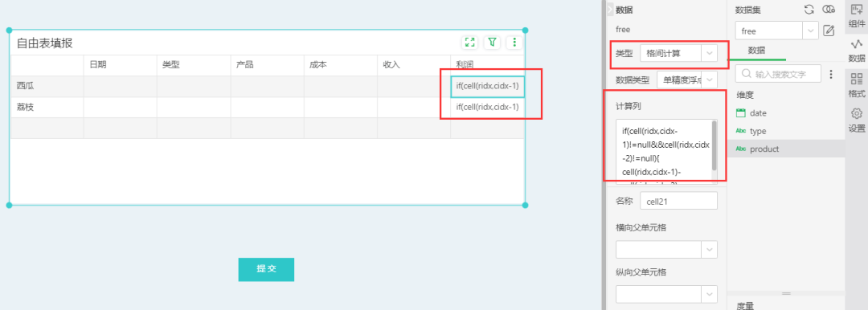Image resolution: width=868 pixels, height=310 pixels.
Task: Edit the free dataset with pencil icon
Action: [829, 31]
